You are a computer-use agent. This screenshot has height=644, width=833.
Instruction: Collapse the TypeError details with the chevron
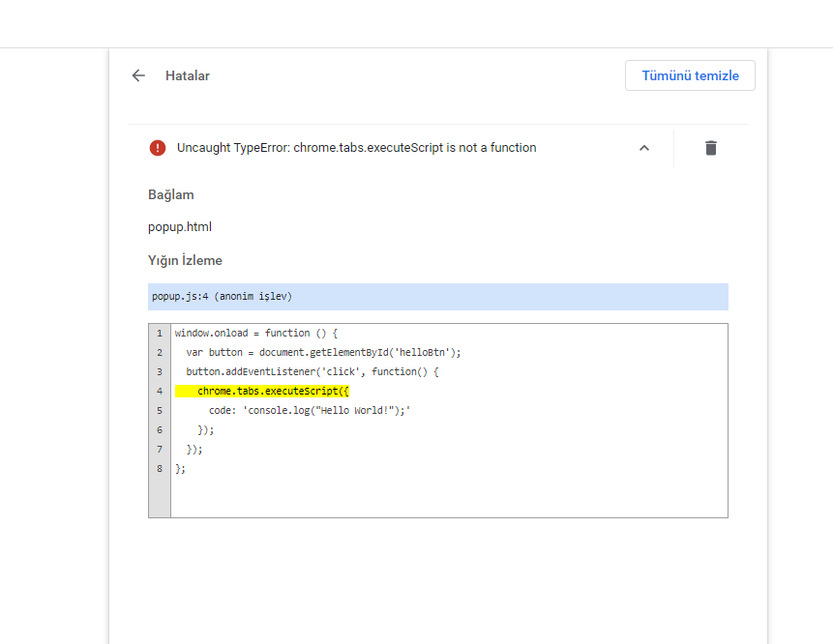point(644,148)
